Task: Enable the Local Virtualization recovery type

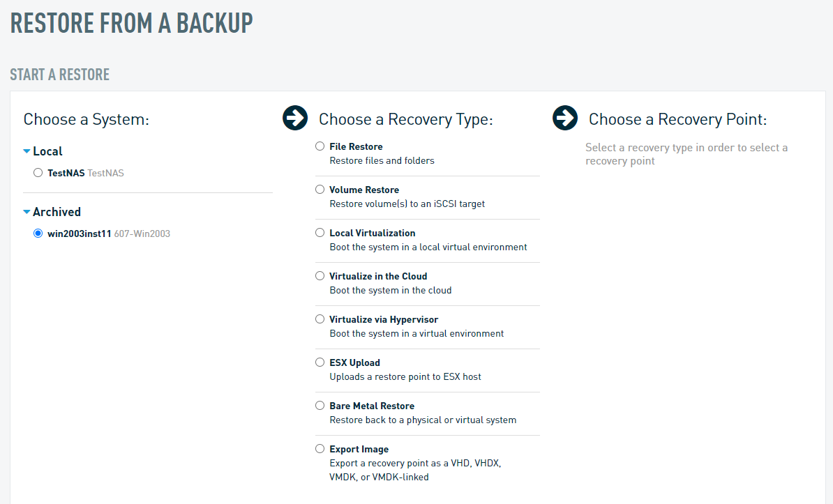Action: pos(320,232)
